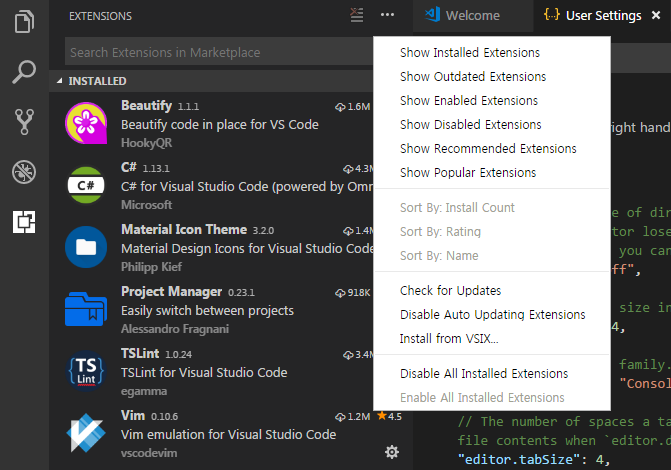
Task: Click the Vim 1.2M download count
Action: click(353, 416)
